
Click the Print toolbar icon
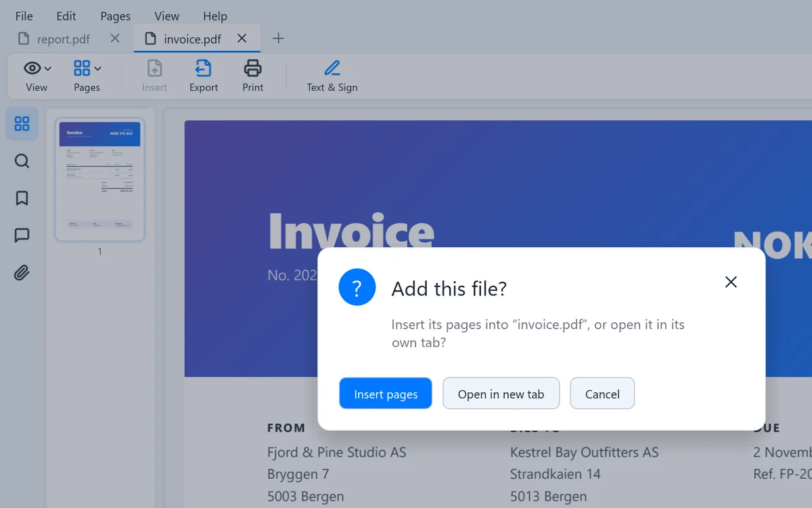(252, 68)
